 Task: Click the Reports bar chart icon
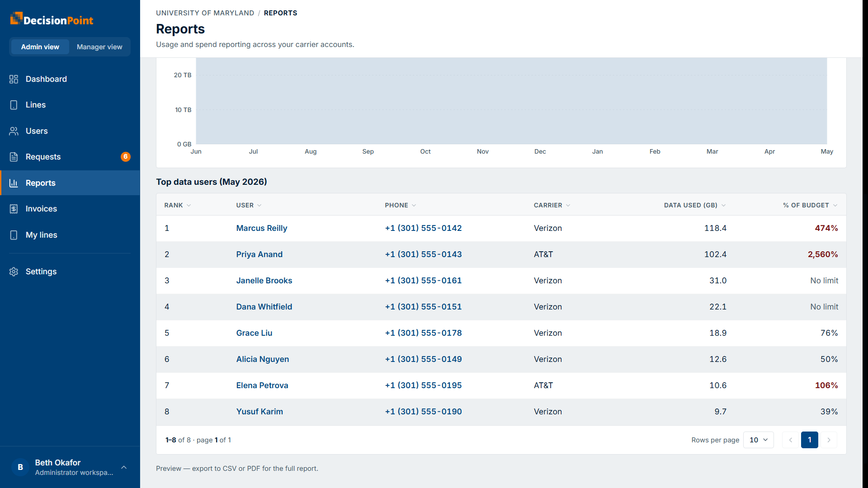14,183
